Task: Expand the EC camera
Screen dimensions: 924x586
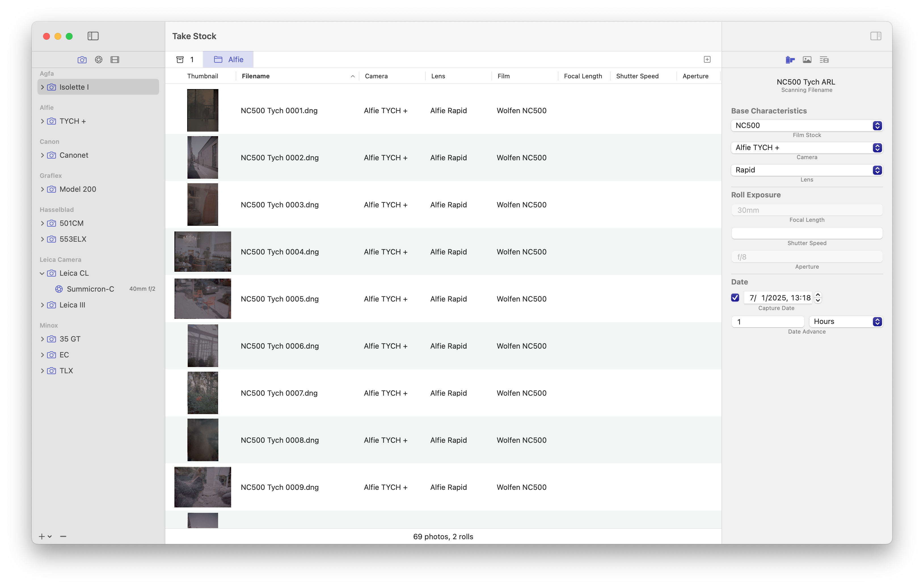Action: click(42, 355)
